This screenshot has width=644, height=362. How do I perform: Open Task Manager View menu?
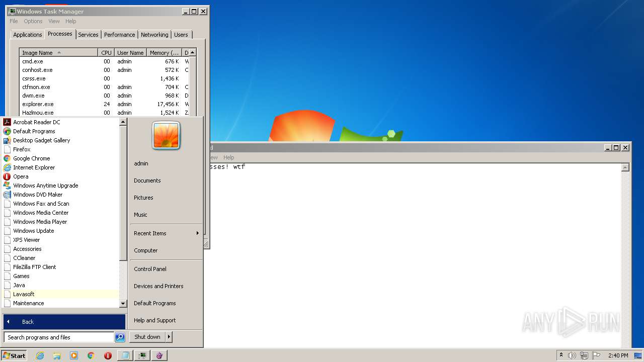(54, 21)
